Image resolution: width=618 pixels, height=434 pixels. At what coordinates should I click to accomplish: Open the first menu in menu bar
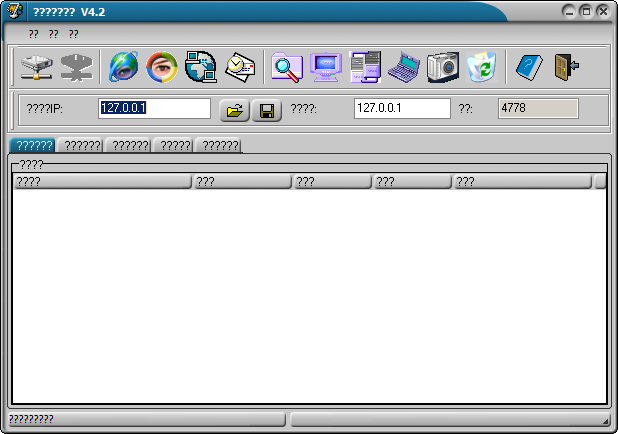tap(34, 34)
